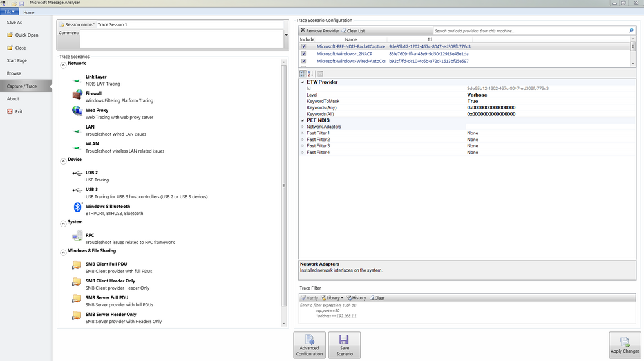This screenshot has width=644, height=361.
Task: Click the provider list scrollbar down arrow
Action: point(633,64)
